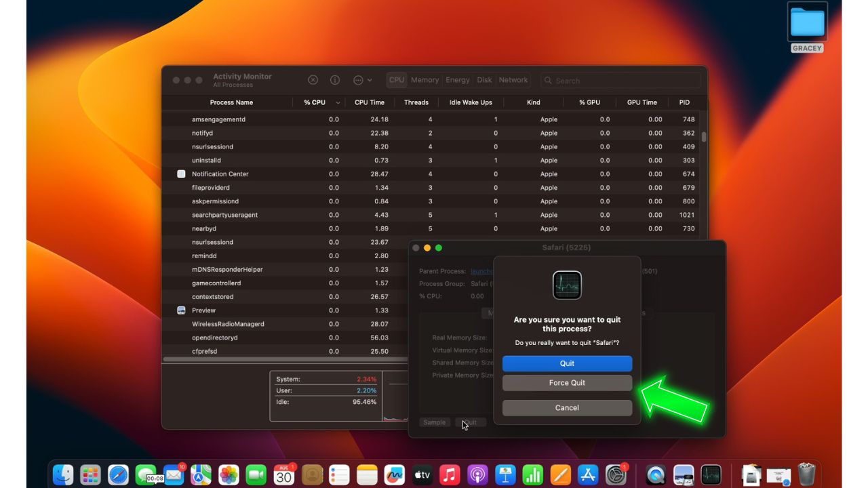The image size is (868, 488).
Task: Select the askpermissiond process row
Action: pyautogui.click(x=433, y=201)
